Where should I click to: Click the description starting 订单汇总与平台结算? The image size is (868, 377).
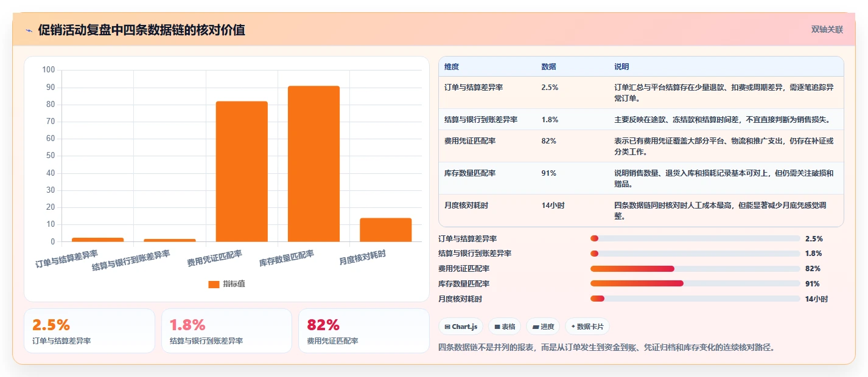pos(724,92)
